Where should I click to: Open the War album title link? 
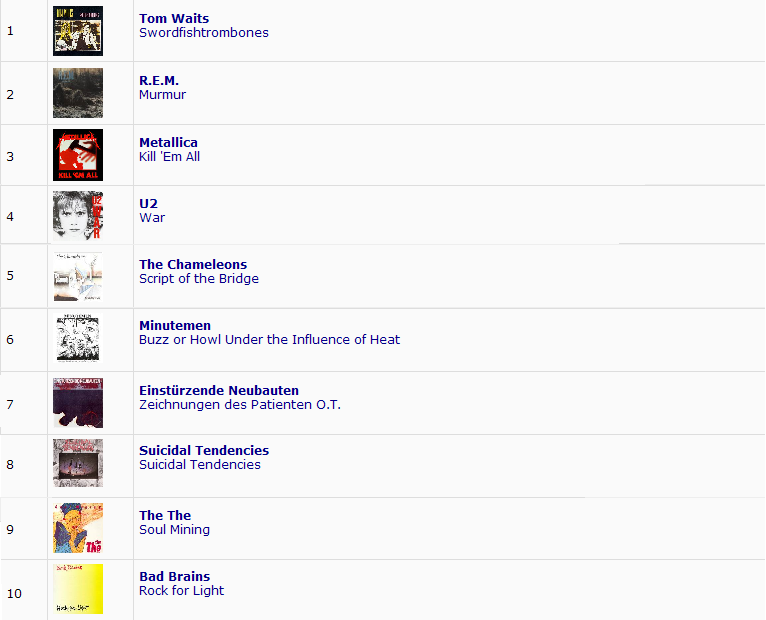[152, 218]
